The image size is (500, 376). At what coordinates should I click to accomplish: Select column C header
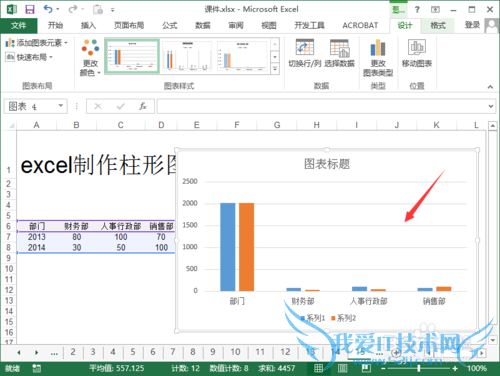121,125
